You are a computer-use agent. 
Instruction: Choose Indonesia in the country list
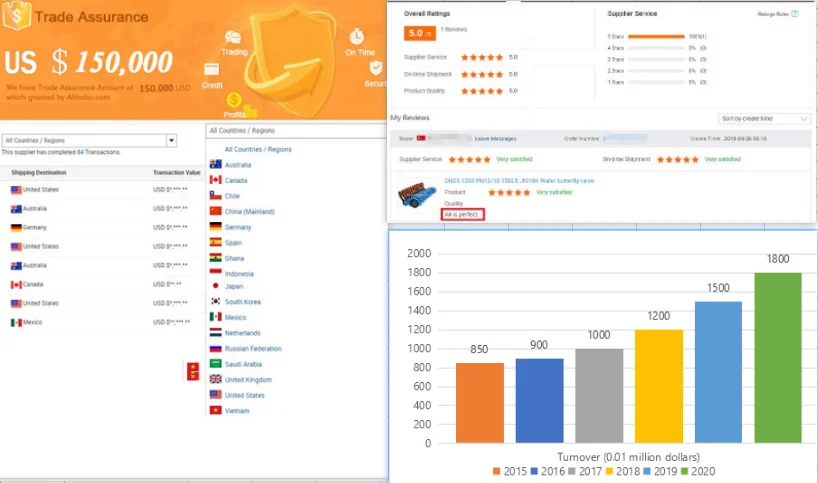pos(239,274)
